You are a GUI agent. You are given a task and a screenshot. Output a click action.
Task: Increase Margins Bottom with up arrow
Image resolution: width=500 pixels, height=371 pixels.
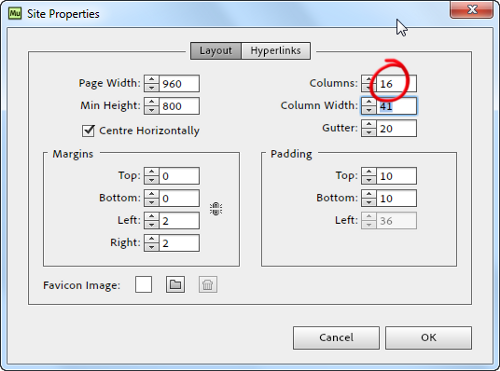coord(152,194)
